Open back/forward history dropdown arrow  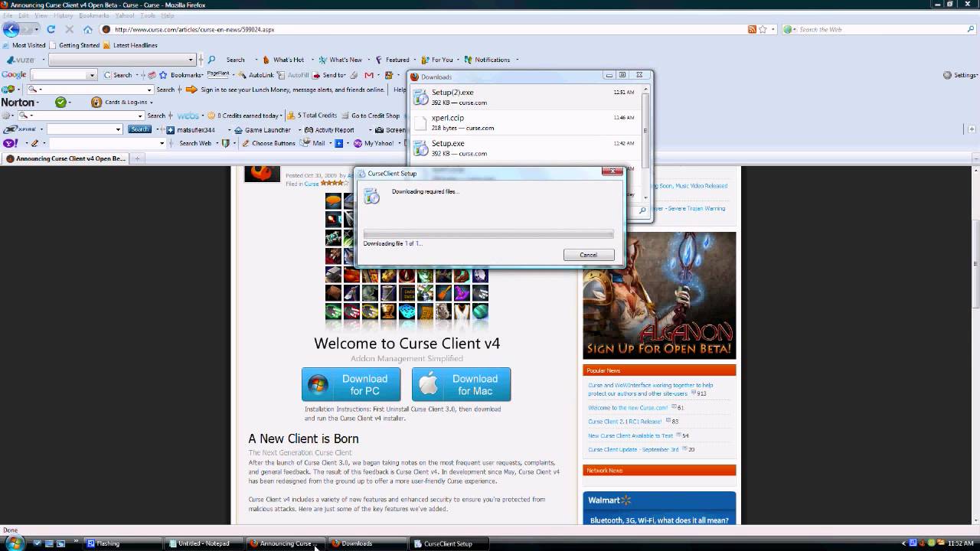[36, 29]
